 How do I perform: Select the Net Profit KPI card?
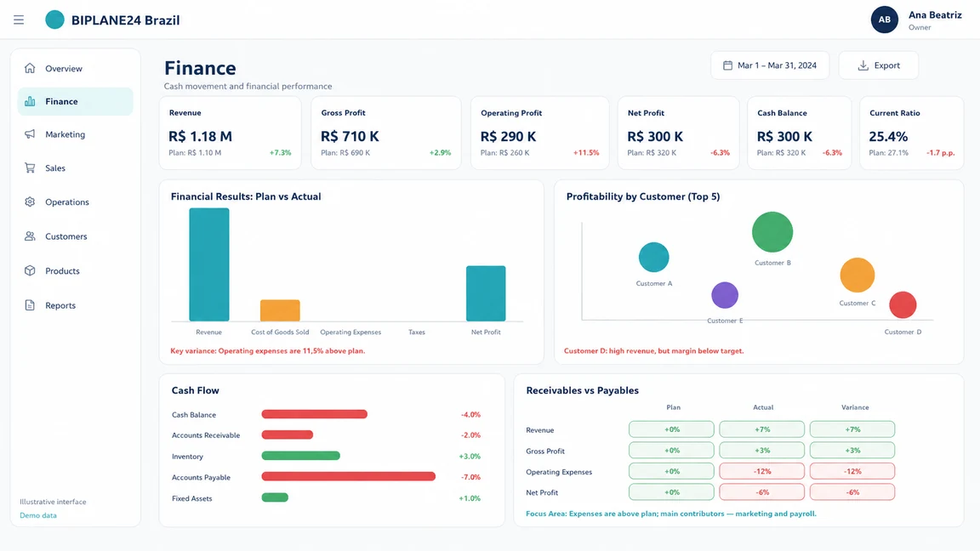678,133
